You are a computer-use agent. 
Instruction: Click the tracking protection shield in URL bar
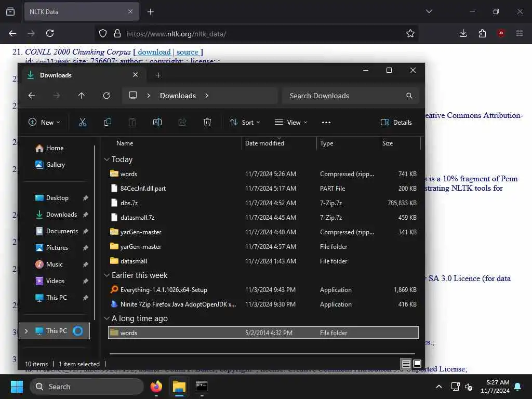pos(103,33)
